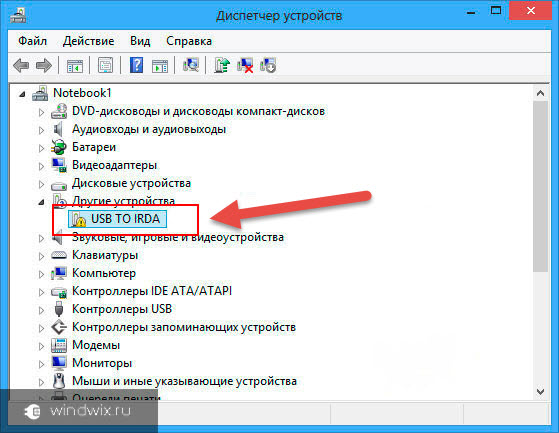Screen dimensions: 559x433
Task: Open the Действие menu
Action: [88, 41]
